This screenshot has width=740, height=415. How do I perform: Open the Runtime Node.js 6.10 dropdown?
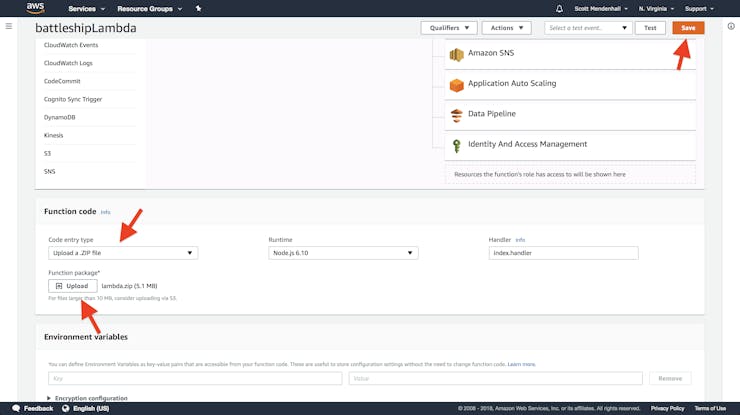pyautogui.click(x=343, y=253)
